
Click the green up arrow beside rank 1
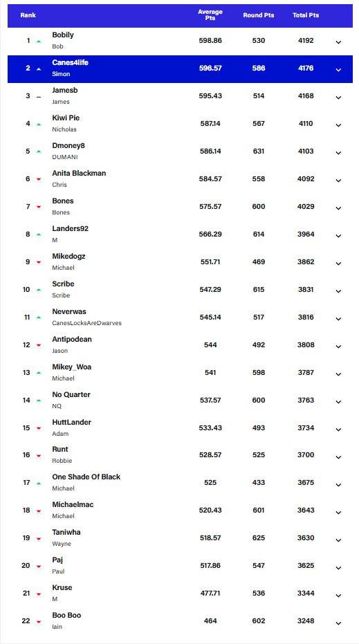coord(39,42)
